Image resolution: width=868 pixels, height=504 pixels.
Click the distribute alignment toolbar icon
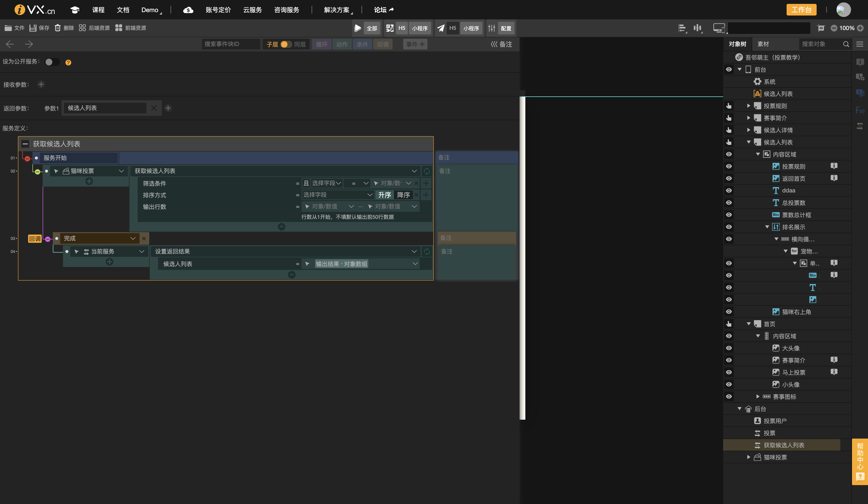697,28
